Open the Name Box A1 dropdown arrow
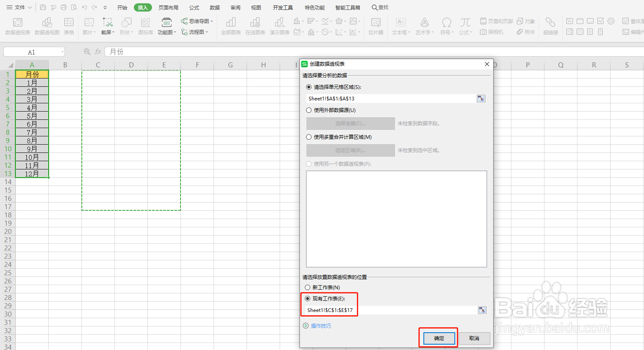This screenshot has width=644, height=350. (62, 52)
